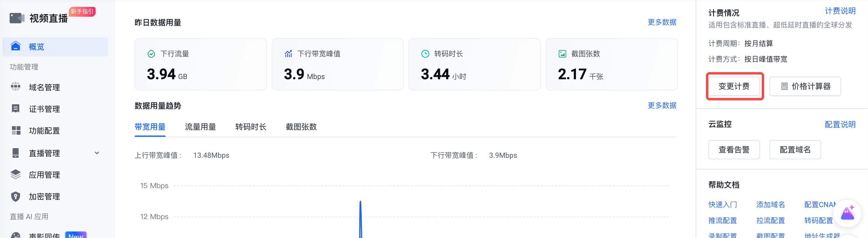Open 证书管理 in the sidebar

[x=44, y=109]
